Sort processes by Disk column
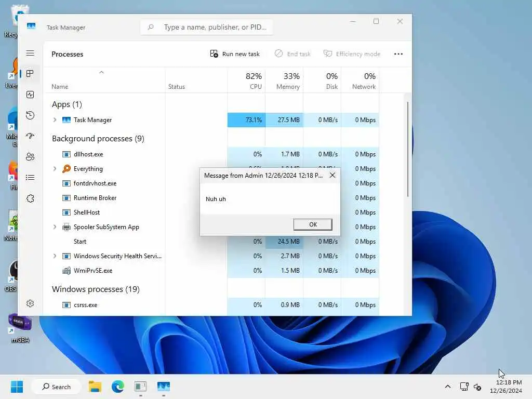 (x=322, y=81)
